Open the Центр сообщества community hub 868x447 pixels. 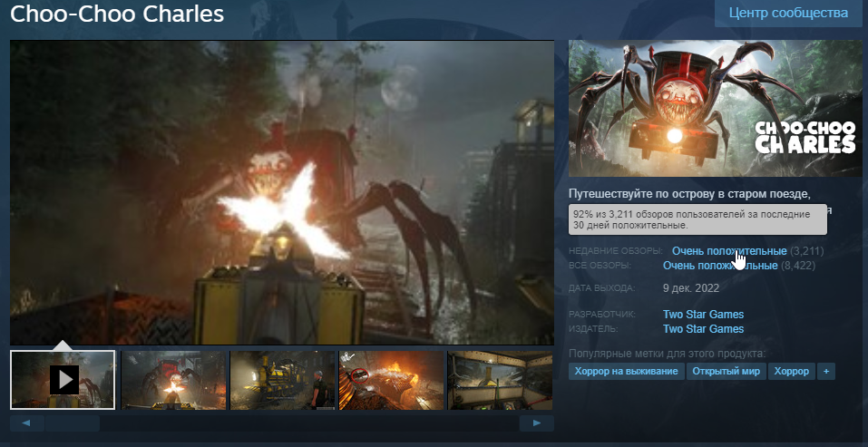788,14
